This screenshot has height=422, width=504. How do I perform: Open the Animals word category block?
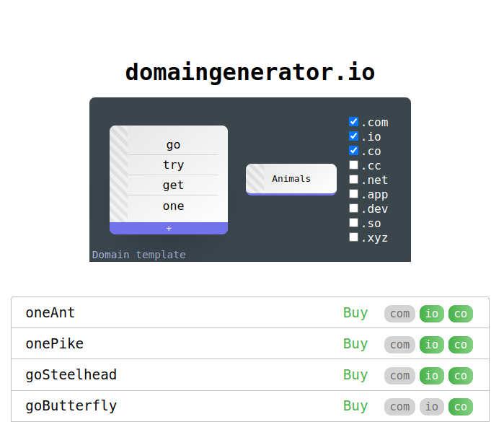pos(291,179)
